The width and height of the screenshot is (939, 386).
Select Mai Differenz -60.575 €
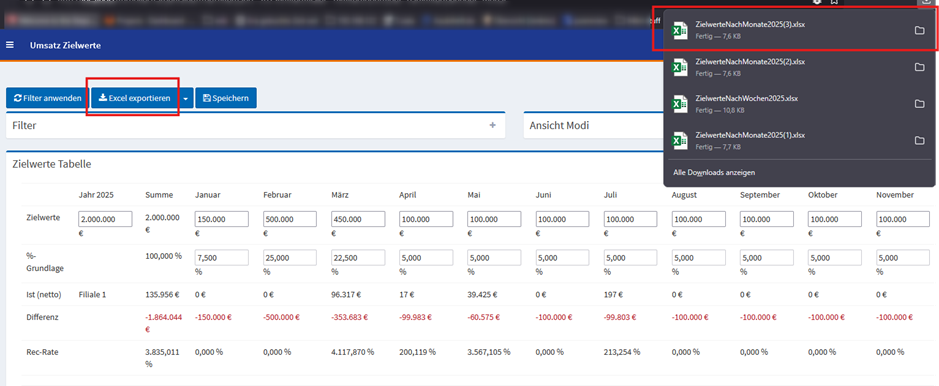(x=484, y=317)
